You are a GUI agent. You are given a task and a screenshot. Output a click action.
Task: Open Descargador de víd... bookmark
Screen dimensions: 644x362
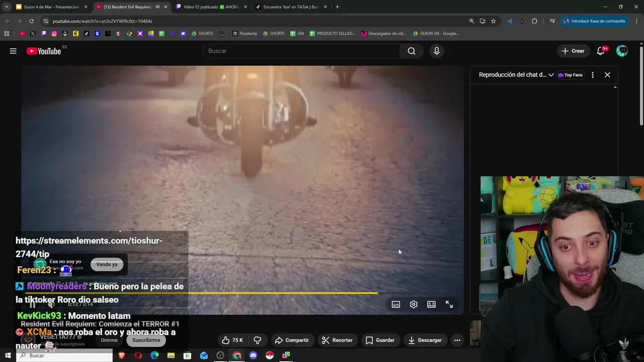click(x=383, y=34)
